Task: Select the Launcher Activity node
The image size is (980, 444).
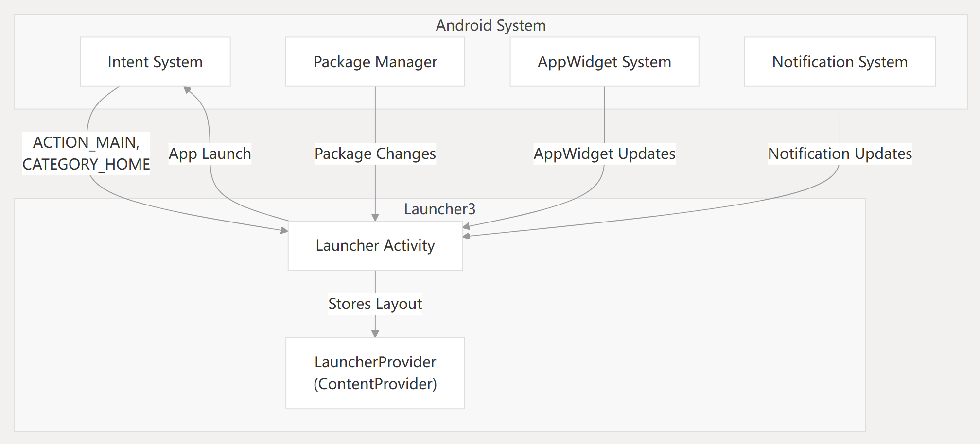Action: coord(375,245)
